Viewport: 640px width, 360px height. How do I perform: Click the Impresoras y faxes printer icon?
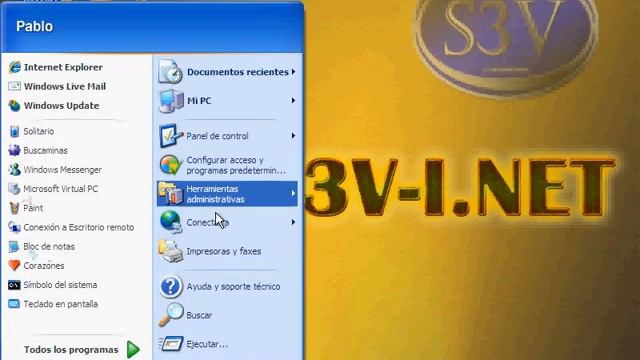171,251
